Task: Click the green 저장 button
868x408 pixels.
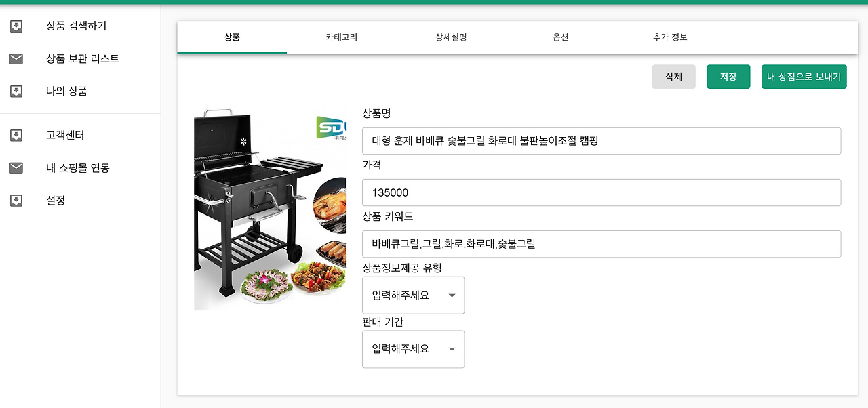Action: 728,77
